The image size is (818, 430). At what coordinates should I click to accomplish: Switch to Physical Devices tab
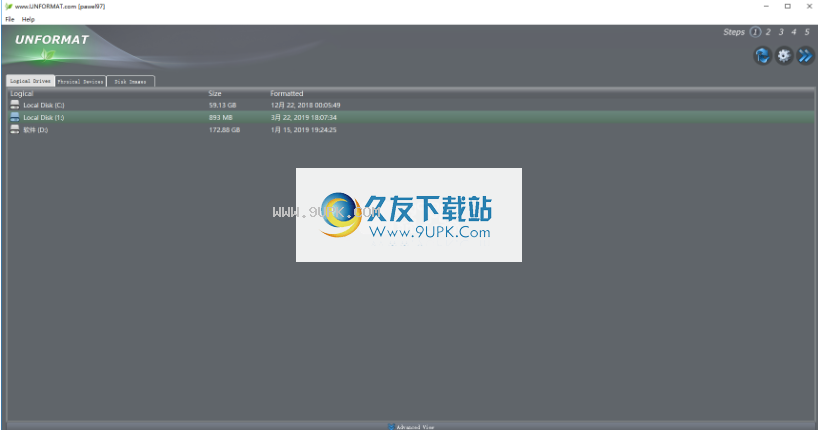click(x=80, y=81)
